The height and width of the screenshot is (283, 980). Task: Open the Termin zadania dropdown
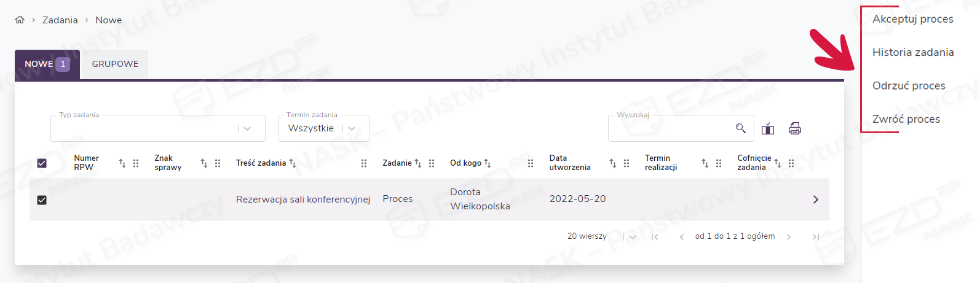[352, 129]
